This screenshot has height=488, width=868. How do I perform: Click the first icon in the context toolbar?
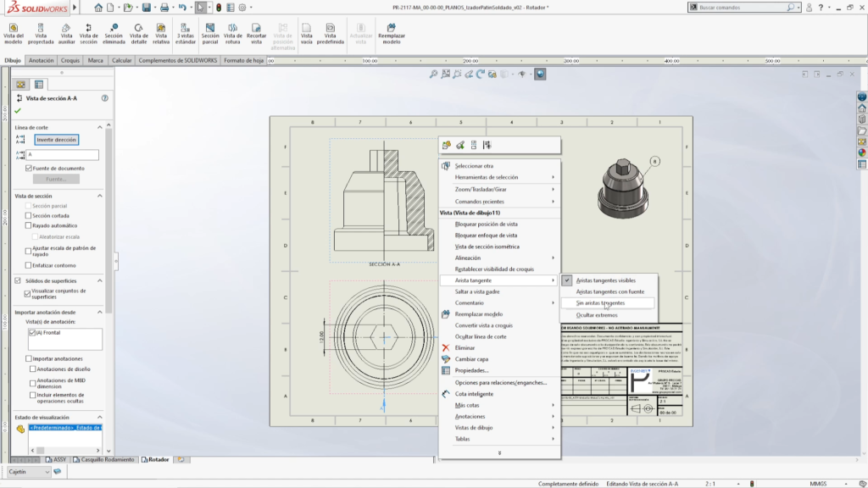point(446,145)
